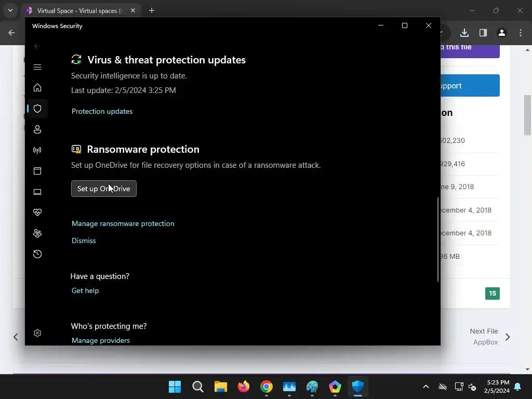Click the Chrome page vertical scrollbar

(528, 115)
